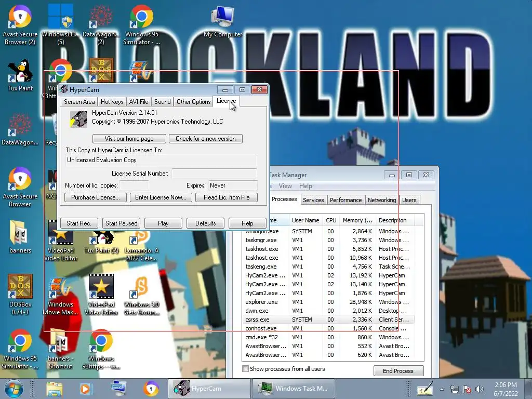
Task: Click Read Lic. from File button
Action: pos(227,197)
